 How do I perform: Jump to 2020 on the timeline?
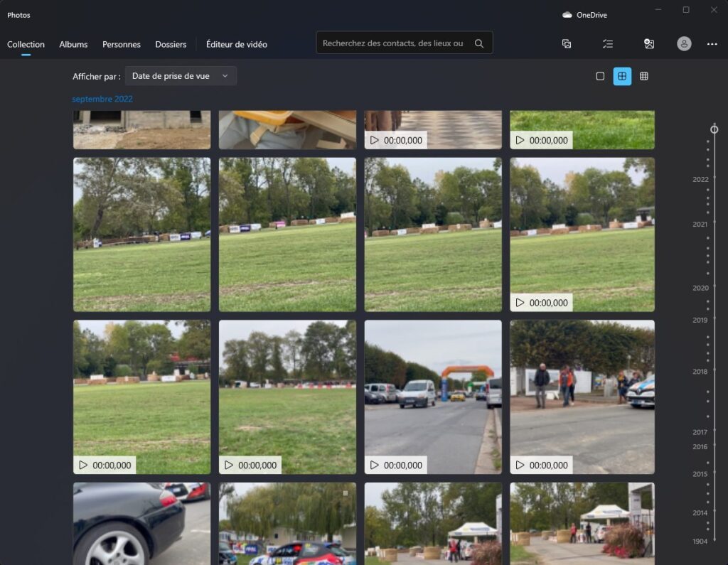(700, 288)
